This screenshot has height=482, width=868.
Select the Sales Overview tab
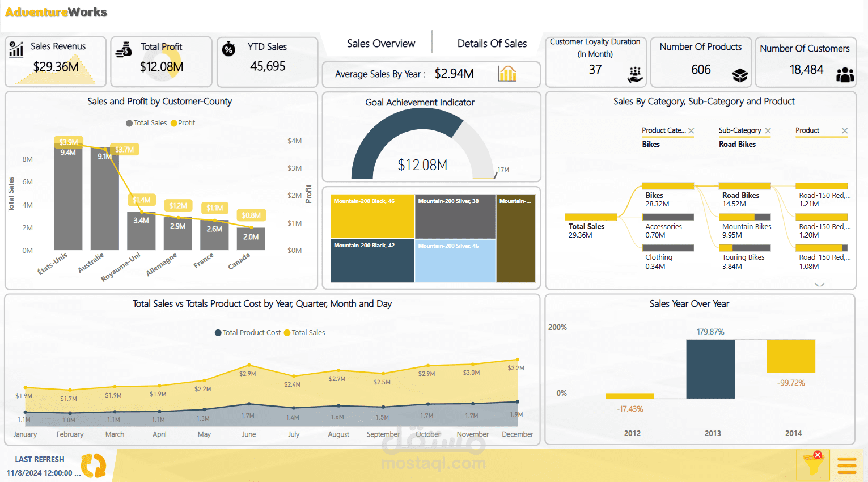pyautogui.click(x=380, y=43)
